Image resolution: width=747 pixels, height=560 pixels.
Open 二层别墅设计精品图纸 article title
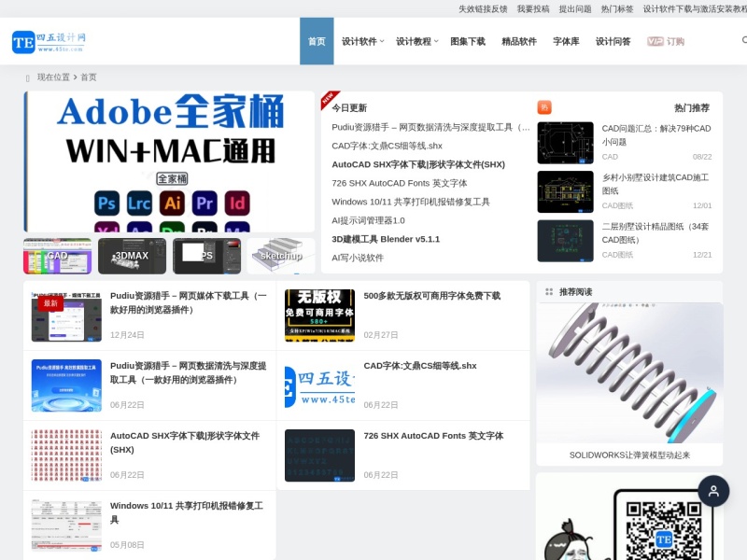[655, 232]
